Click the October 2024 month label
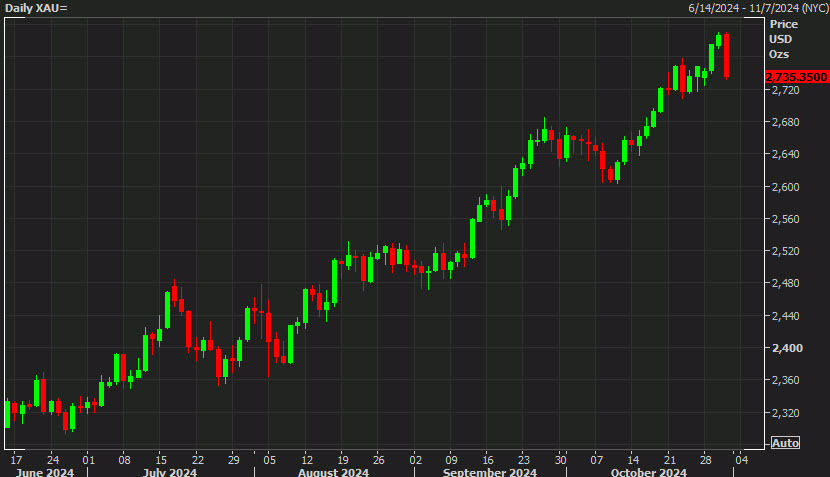 click(x=648, y=472)
